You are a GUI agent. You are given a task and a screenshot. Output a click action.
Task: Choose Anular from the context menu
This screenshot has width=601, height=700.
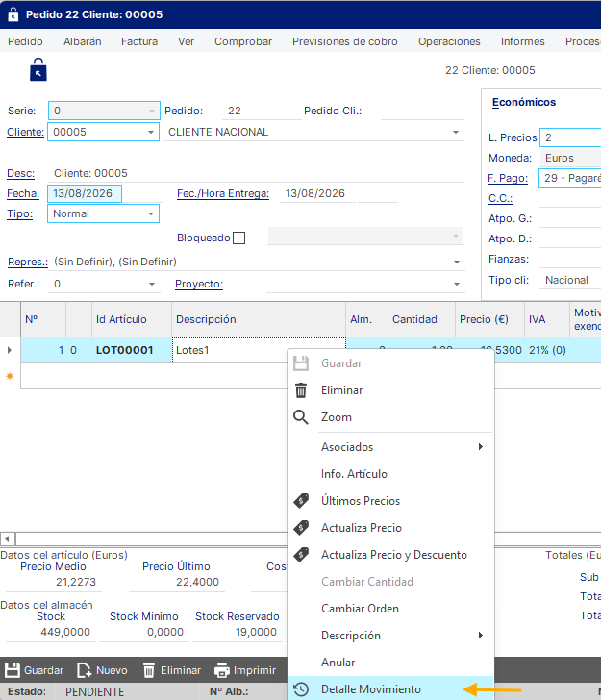point(391,662)
